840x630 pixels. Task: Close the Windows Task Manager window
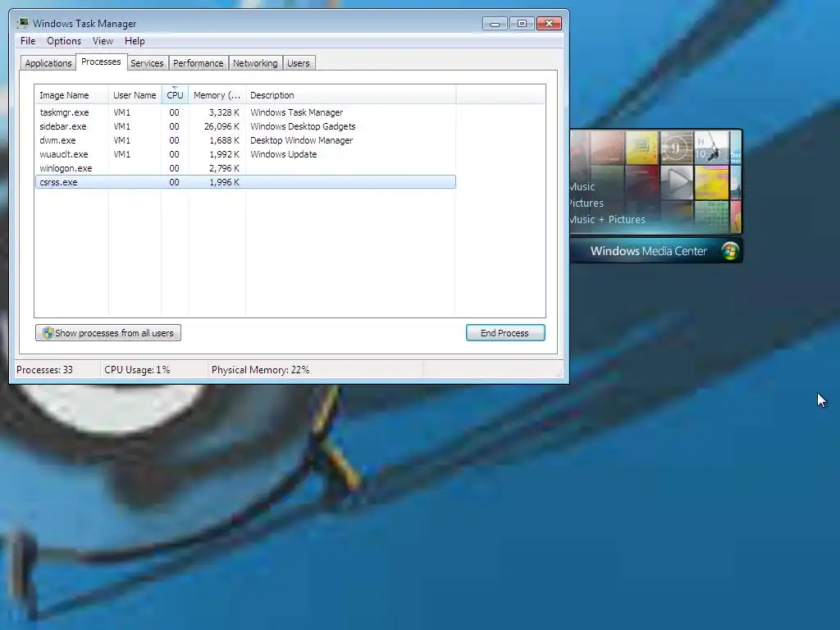(549, 24)
